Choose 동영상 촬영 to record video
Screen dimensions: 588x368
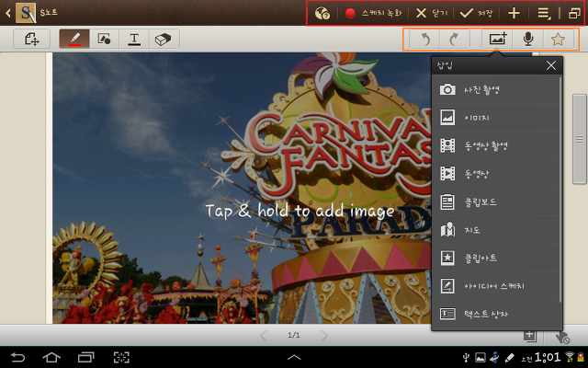[495, 145]
